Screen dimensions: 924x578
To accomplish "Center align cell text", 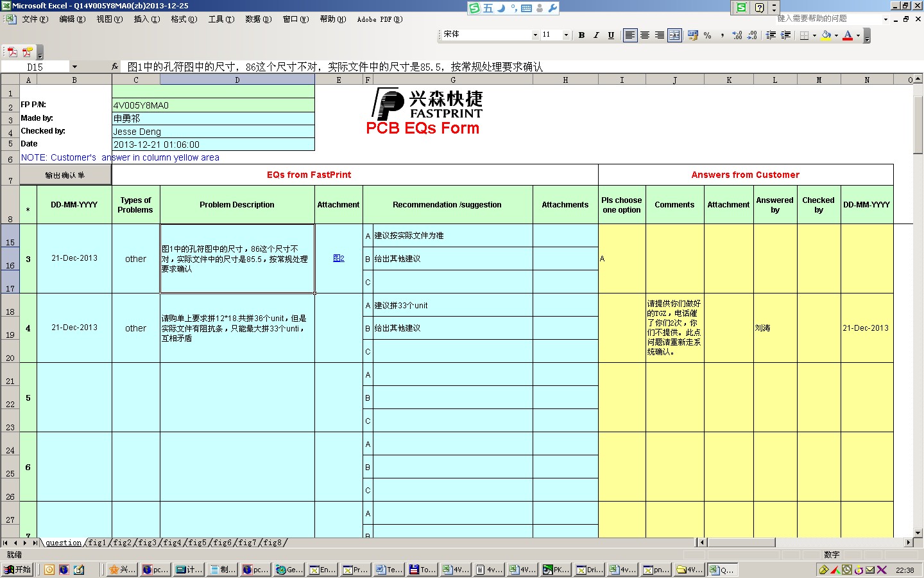I will pyautogui.click(x=645, y=35).
